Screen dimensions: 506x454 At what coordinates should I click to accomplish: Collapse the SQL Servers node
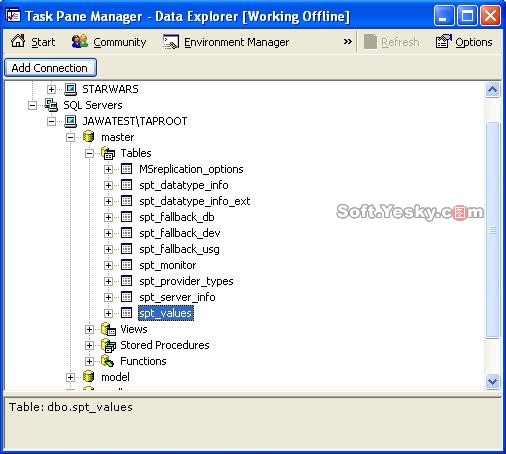(x=32, y=106)
